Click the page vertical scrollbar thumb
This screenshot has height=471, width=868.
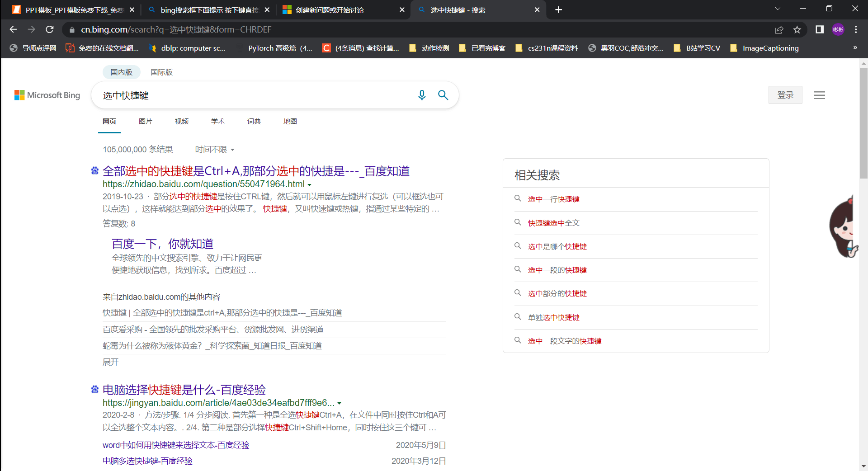click(863, 123)
